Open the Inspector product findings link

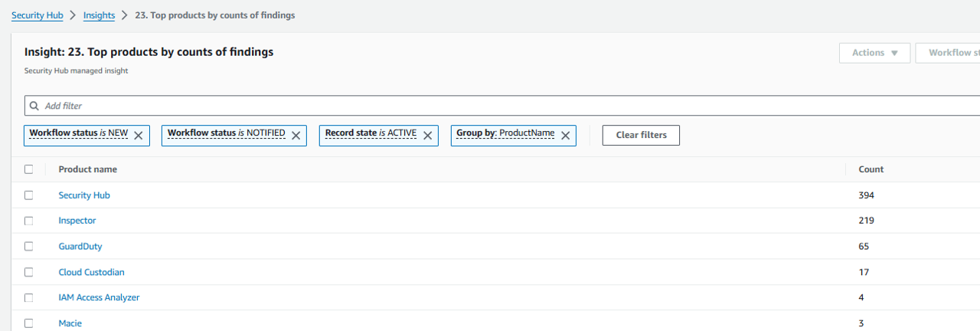[77, 221]
